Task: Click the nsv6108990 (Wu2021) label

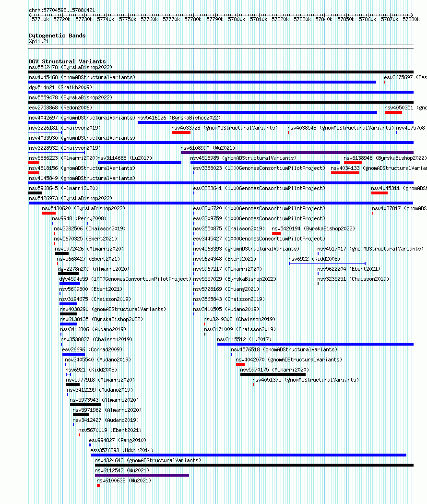Action: pos(208,148)
